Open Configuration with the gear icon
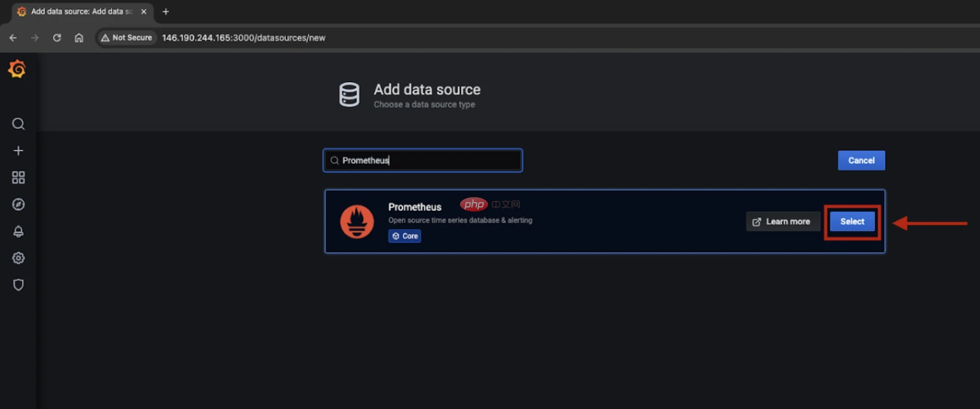The image size is (980, 409). coord(18,258)
